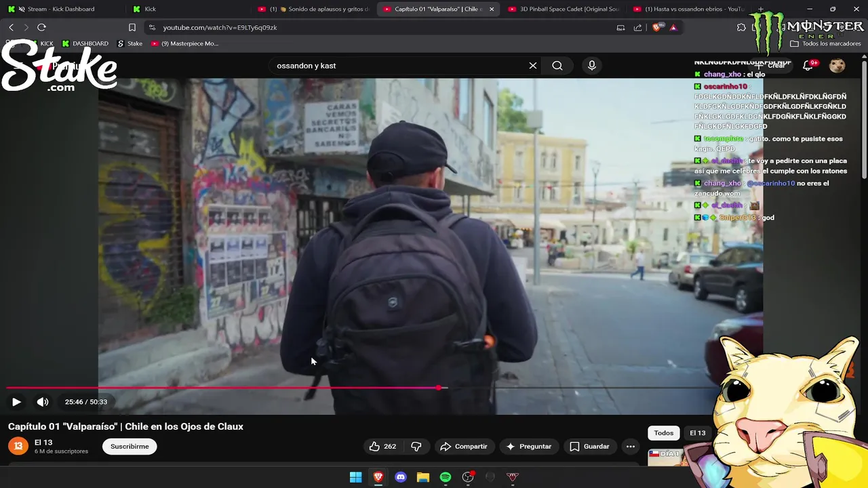Screen dimensions: 868x488
Task: Reload the current page
Action: [41, 27]
